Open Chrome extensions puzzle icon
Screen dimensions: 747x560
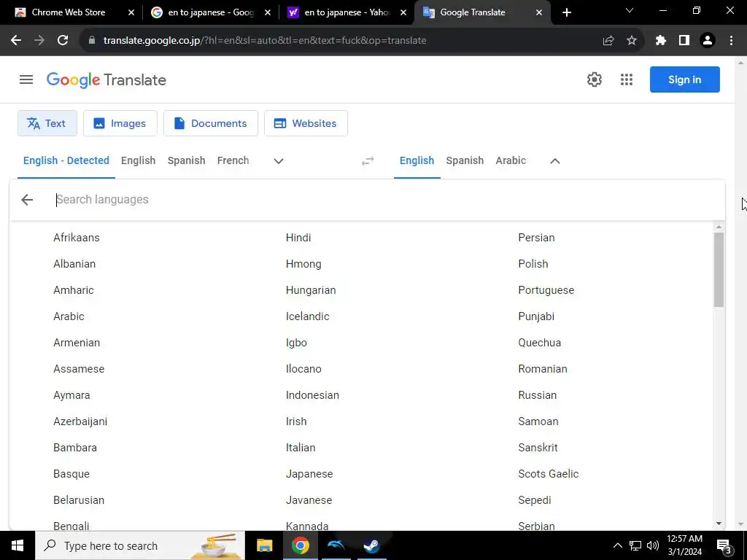coord(660,41)
